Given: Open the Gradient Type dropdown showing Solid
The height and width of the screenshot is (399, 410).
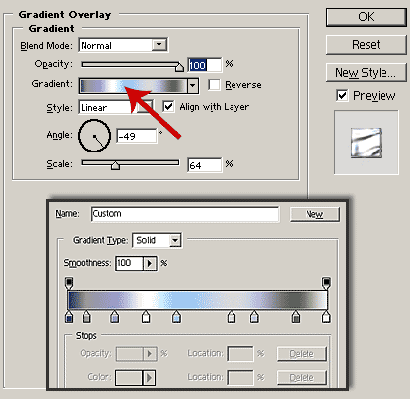Looking at the screenshot, I should (x=157, y=240).
